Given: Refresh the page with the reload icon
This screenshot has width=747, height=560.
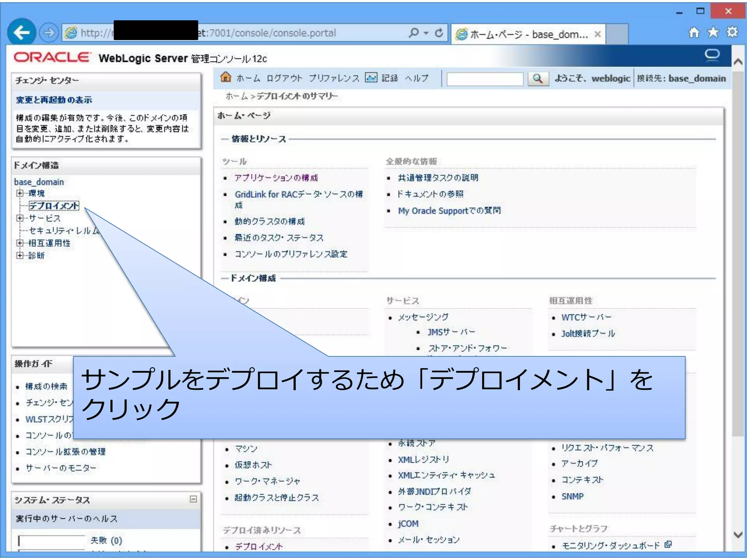Looking at the screenshot, I should pos(439,33).
